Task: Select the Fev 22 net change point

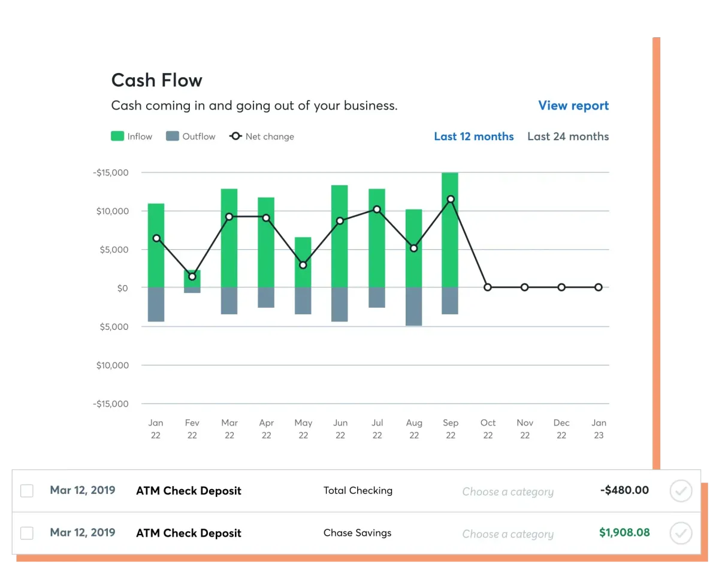Action: (192, 277)
